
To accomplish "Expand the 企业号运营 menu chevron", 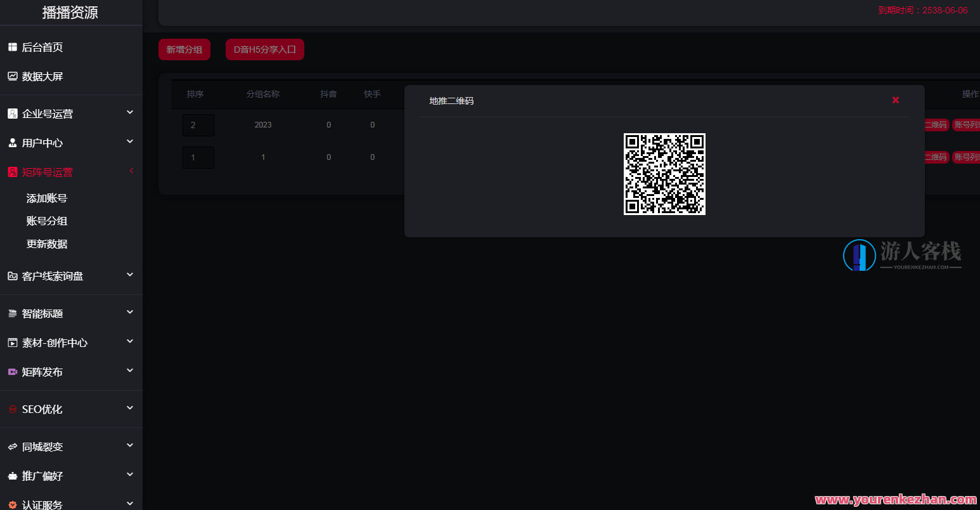I will (x=129, y=112).
